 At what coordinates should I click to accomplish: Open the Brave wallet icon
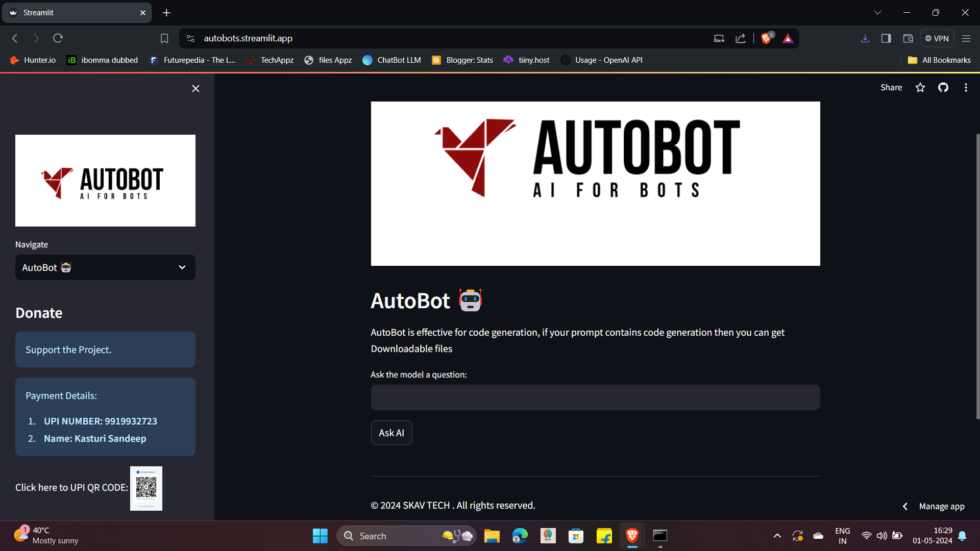point(908,38)
